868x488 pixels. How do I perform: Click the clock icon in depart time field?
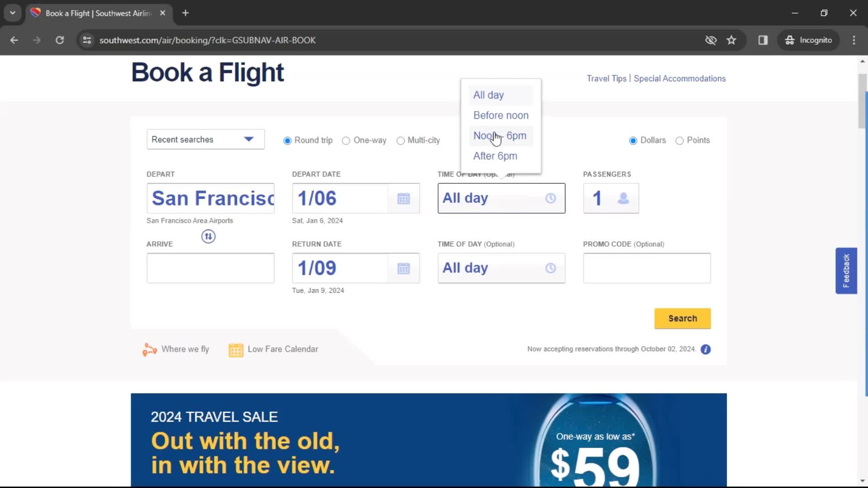click(550, 198)
